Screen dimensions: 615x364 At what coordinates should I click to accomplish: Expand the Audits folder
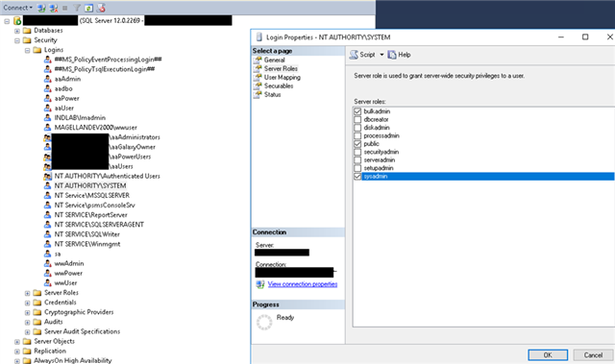pos(27,322)
